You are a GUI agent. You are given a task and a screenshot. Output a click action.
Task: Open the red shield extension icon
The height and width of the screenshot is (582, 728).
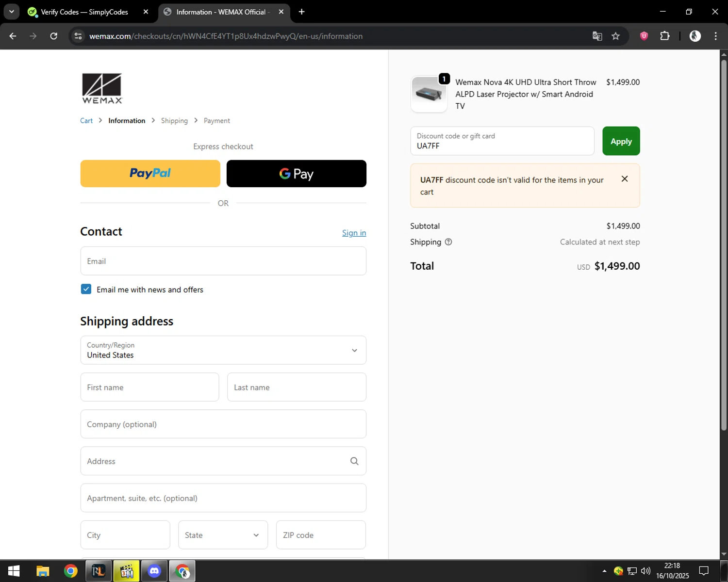[644, 36]
